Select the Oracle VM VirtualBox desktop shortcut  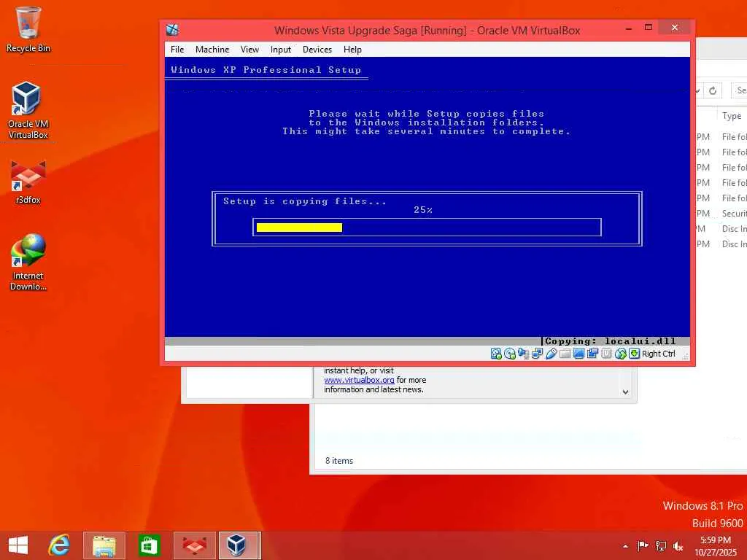[28, 111]
